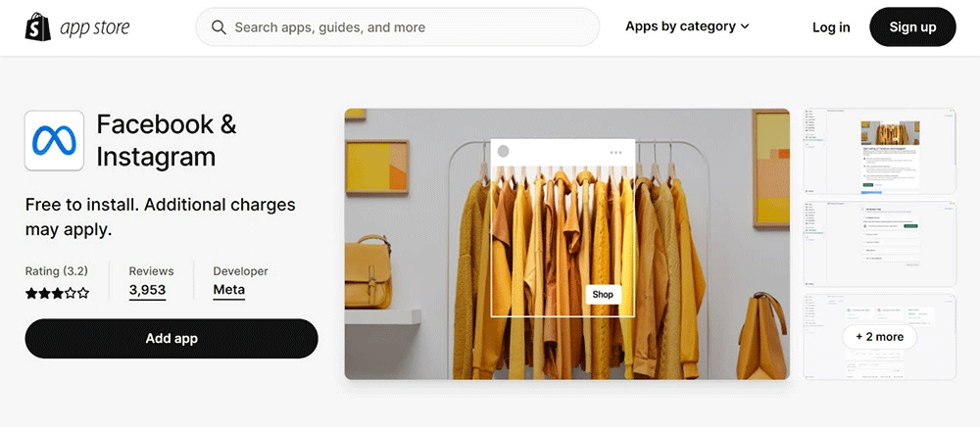The image size is (980, 427).
Task: Open the Meta developer link
Action: tap(228, 290)
